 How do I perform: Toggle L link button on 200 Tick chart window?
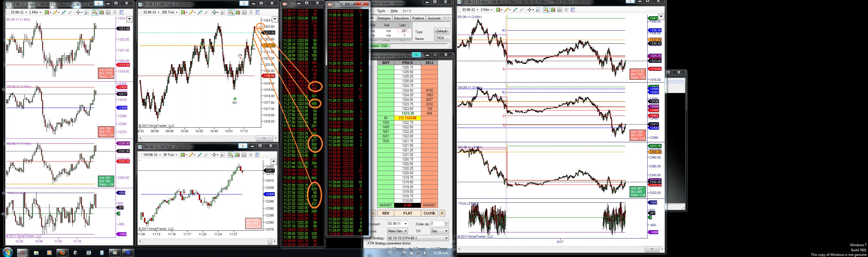click(x=244, y=3)
